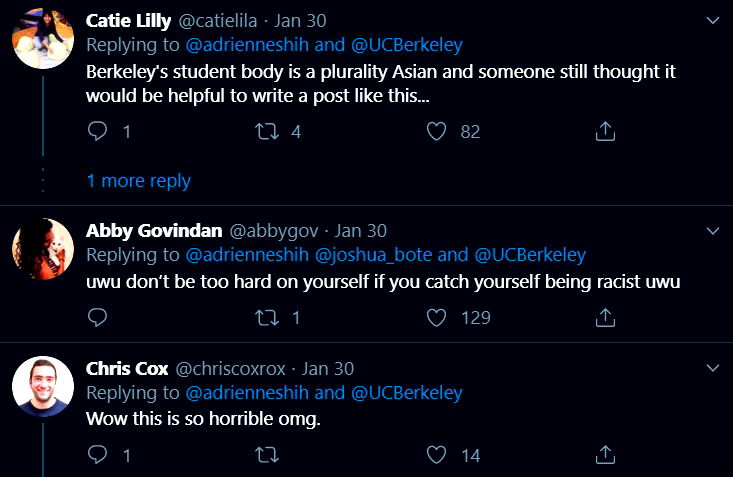Share Chris Cox's tweet

[x=604, y=455]
